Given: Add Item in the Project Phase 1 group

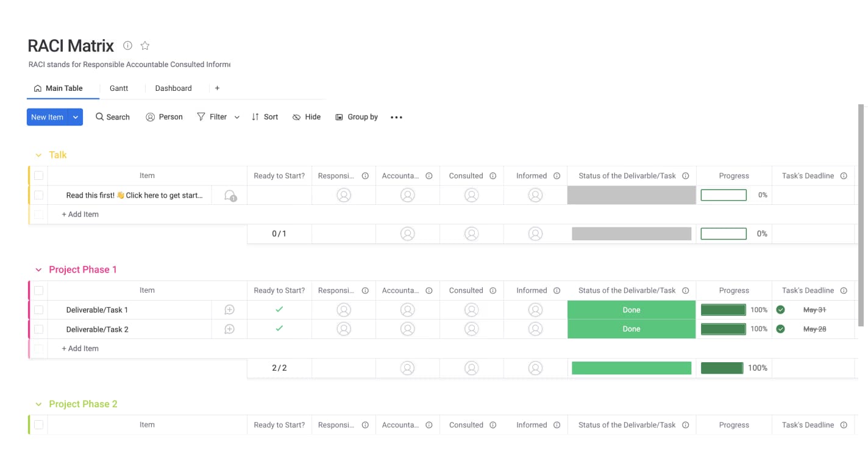Looking at the screenshot, I should (80, 349).
